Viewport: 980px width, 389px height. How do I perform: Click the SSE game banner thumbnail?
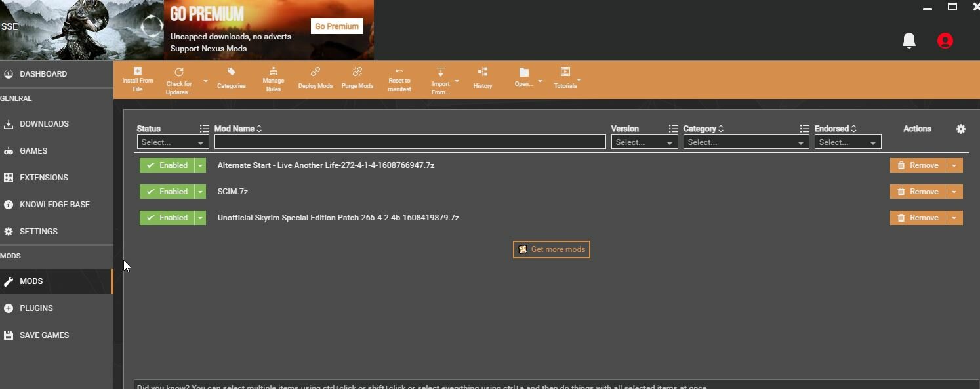82,30
